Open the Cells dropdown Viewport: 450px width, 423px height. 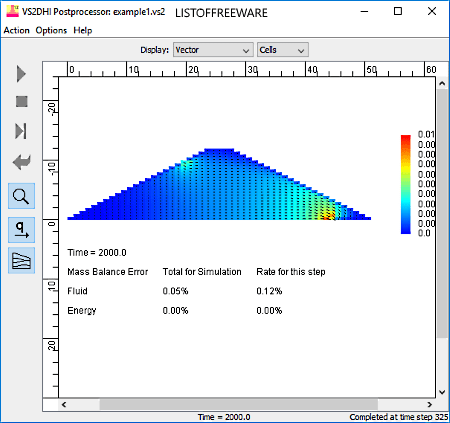point(282,50)
